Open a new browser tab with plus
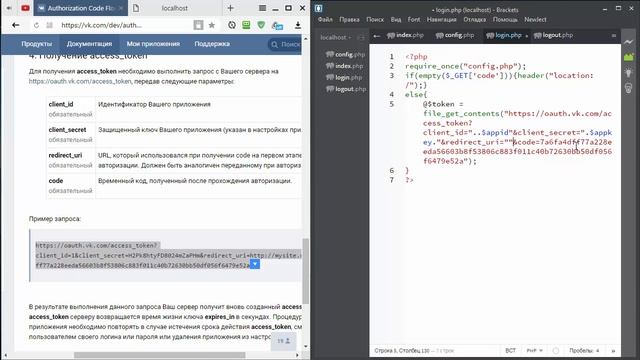 (x=231, y=8)
